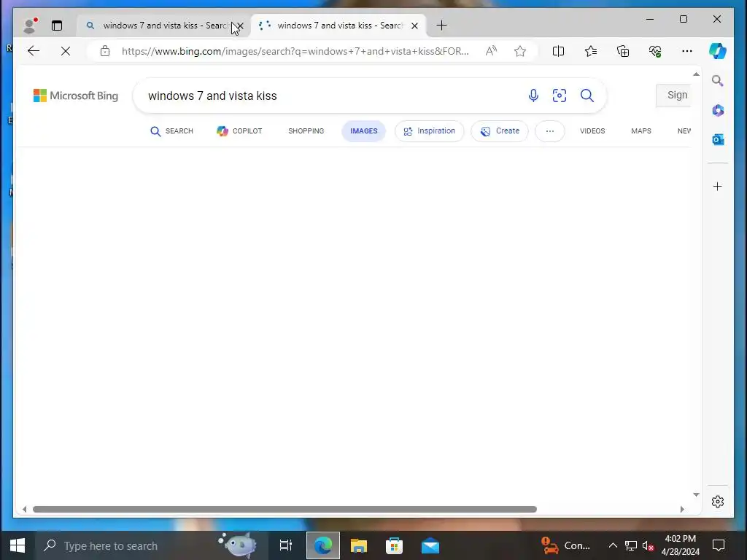Open Copilot sidebar button
The width and height of the screenshot is (747, 560).
pos(718,51)
